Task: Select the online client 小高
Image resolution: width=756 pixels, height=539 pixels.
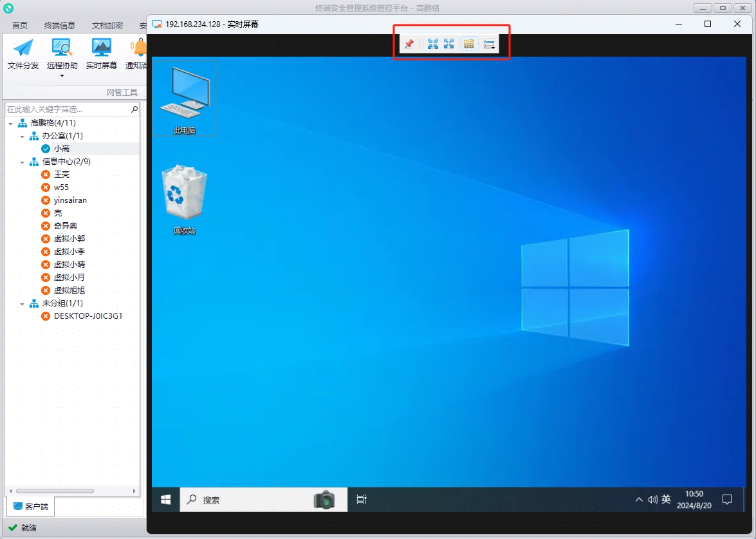Action: coord(62,149)
